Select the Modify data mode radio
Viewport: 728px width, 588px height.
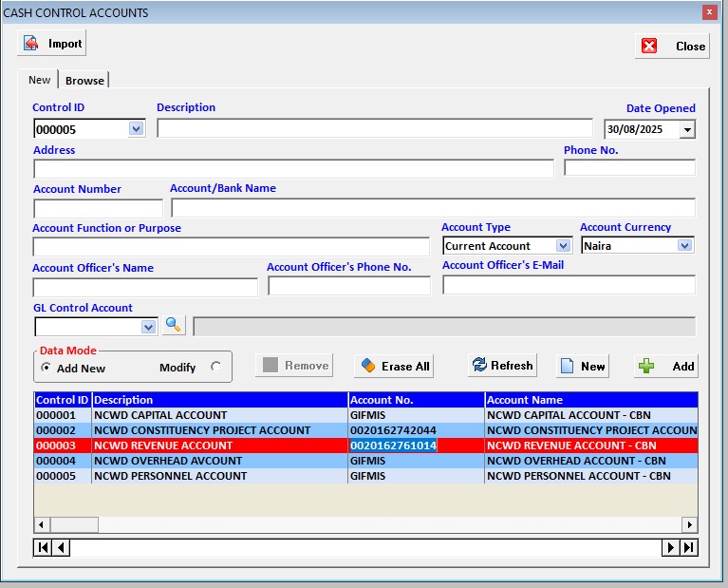[x=215, y=368]
